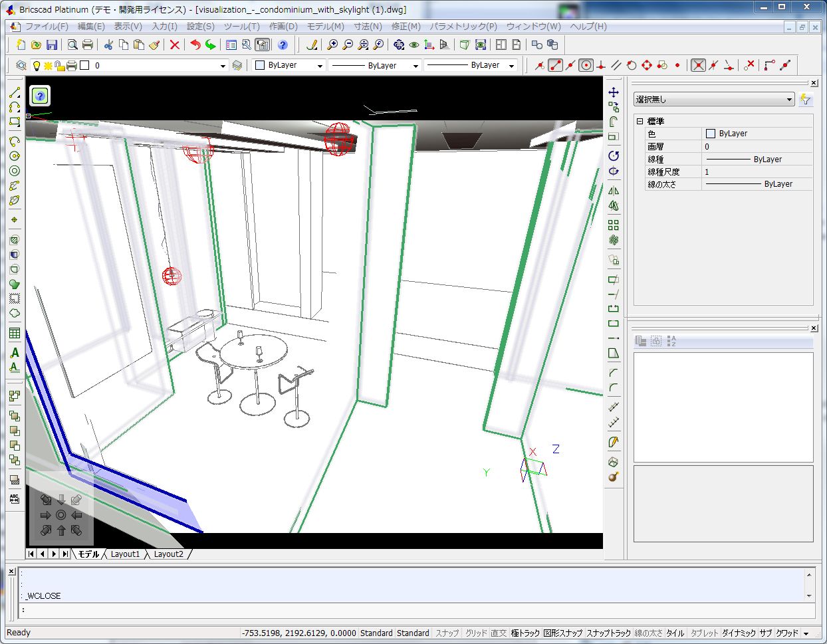Toggle Center entity snap

586,65
